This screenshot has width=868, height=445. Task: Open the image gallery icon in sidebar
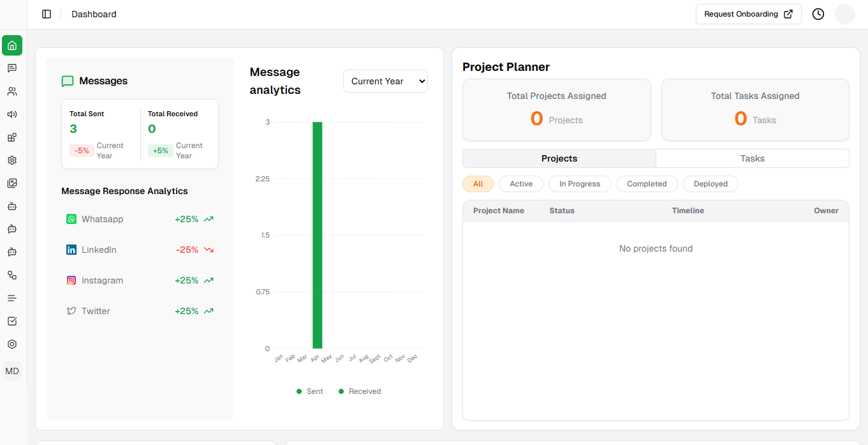click(12, 183)
